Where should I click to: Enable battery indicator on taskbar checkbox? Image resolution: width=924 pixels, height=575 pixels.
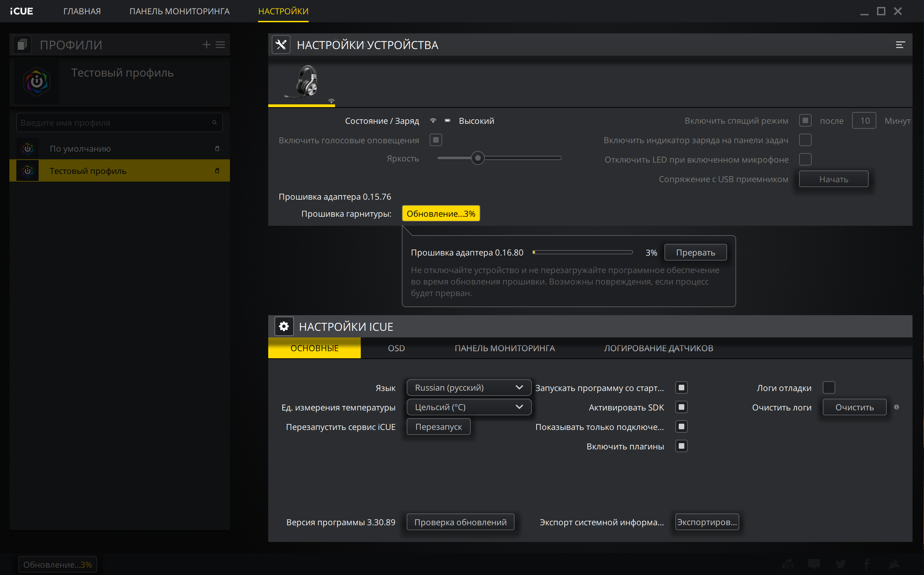click(x=805, y=140)
